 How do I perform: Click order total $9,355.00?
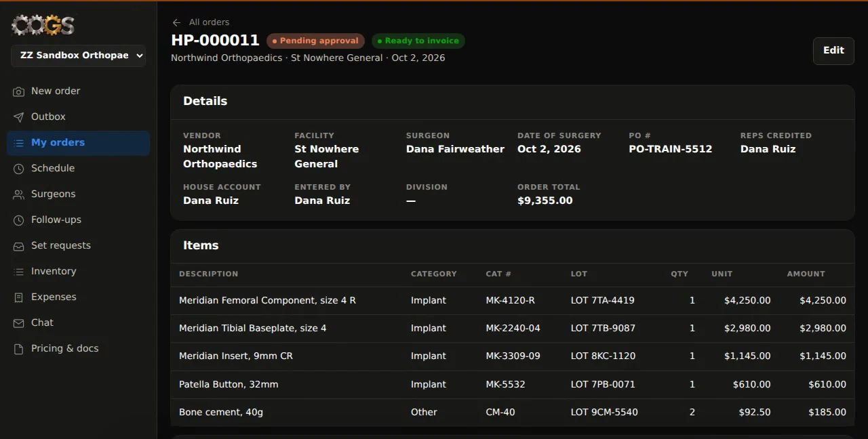click(545, 201)
